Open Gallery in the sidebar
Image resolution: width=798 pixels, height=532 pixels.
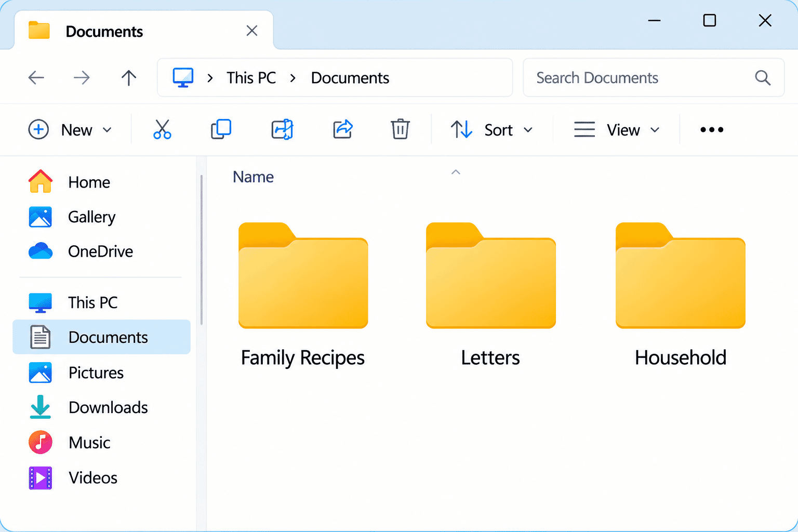tap(101, 217)
